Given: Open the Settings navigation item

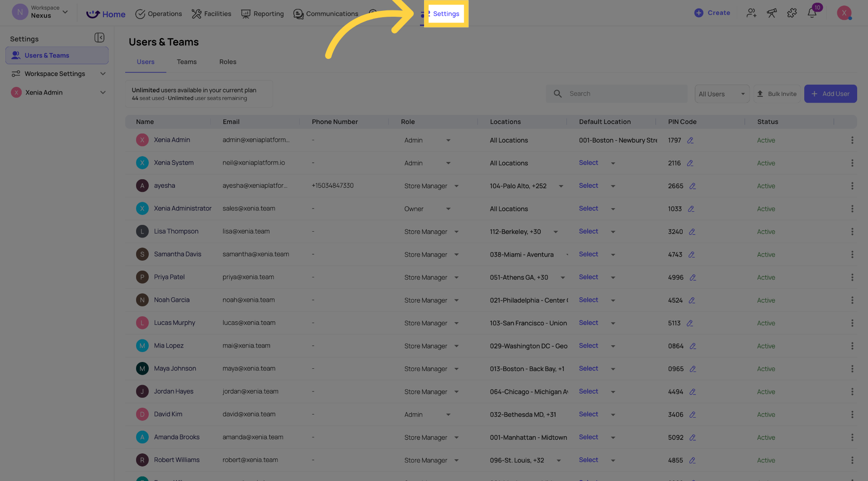Looking at the screenshot, I should (446, 14).
